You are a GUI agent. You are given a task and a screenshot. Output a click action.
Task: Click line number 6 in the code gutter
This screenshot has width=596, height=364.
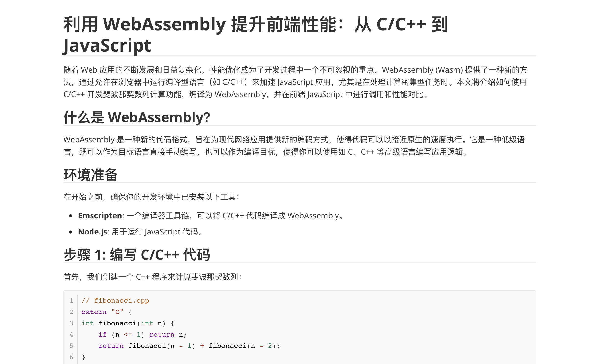tap(71, 357)
